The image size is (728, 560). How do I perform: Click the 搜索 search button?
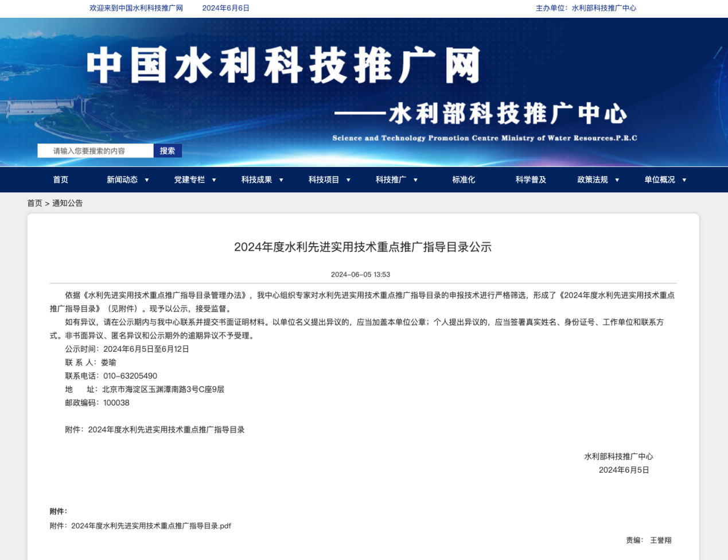(x=168, y=151)
